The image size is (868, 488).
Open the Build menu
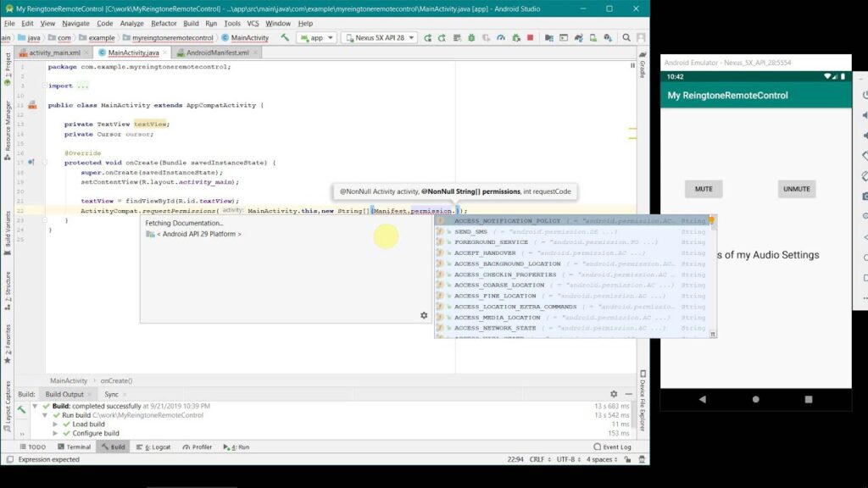click(191, 23)
